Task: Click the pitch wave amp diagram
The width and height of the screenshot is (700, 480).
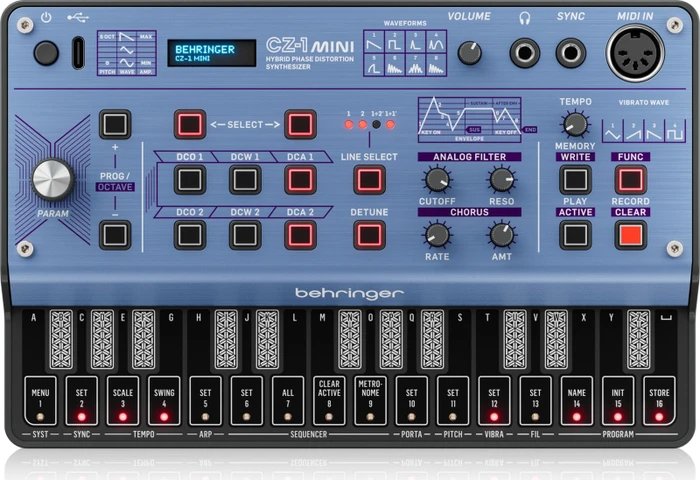Action: click(x=127, y=53)
